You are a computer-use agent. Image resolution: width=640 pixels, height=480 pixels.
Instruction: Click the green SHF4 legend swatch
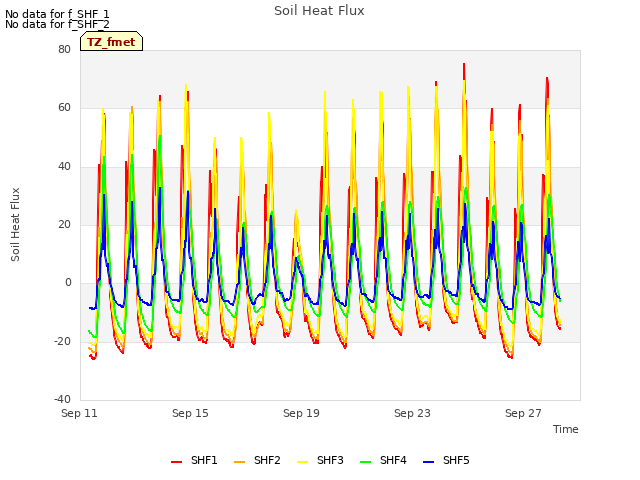click(366, 462)
